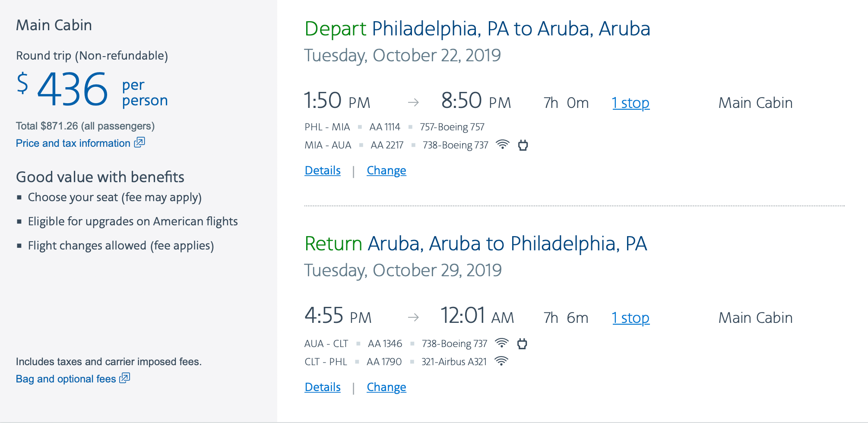The width and height of the screenshot is (868, 423).
Task: Change the departing Philadelphia to Aruba flight
Action: pos(386,170)
